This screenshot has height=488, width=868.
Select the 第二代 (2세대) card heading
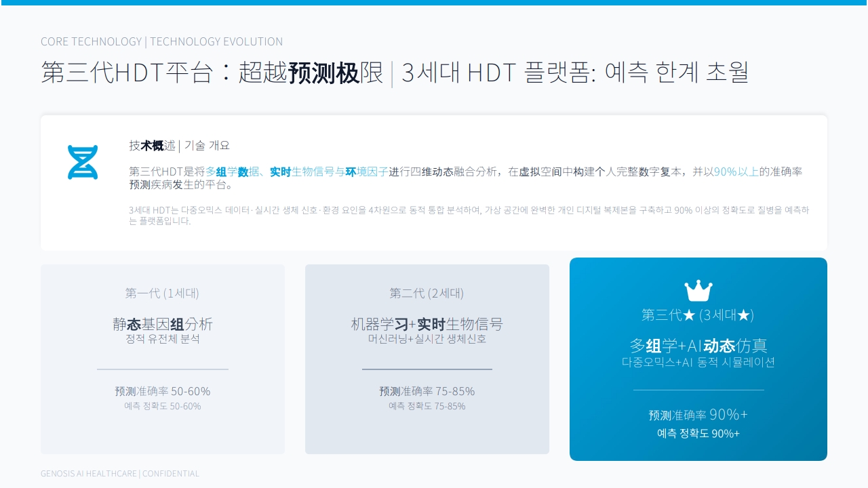[x=427, y=293]
